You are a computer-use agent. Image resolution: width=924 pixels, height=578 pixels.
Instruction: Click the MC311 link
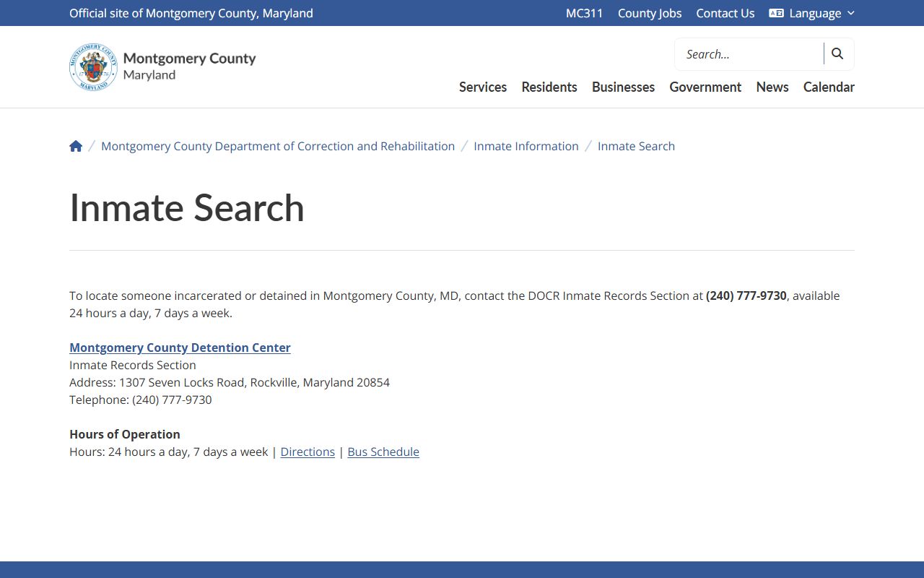585,13
